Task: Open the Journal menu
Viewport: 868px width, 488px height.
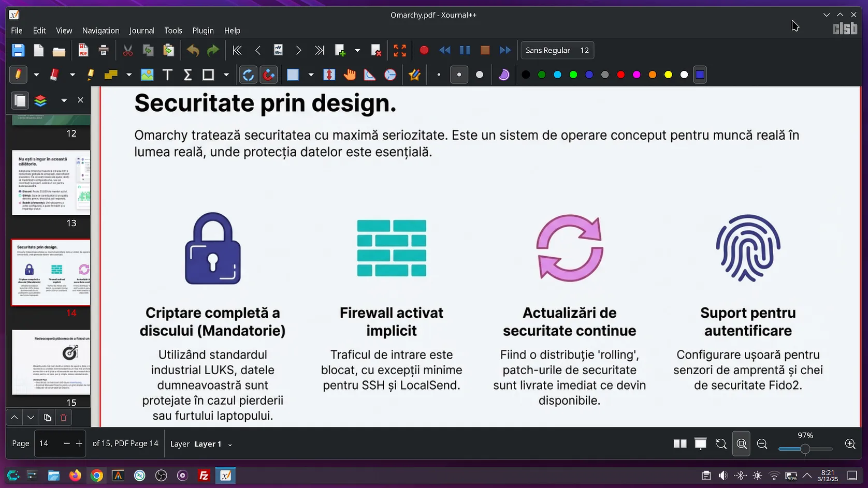Action: click(x=141, y=31)
